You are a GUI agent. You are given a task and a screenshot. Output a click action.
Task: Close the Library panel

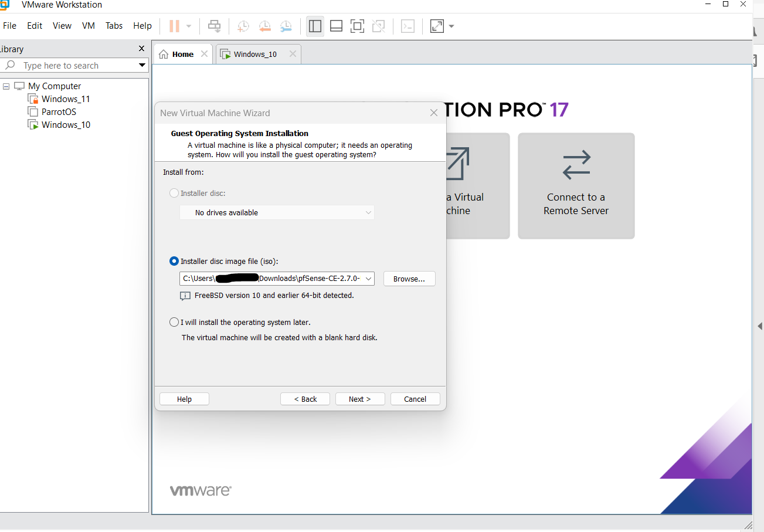[141, 49]
